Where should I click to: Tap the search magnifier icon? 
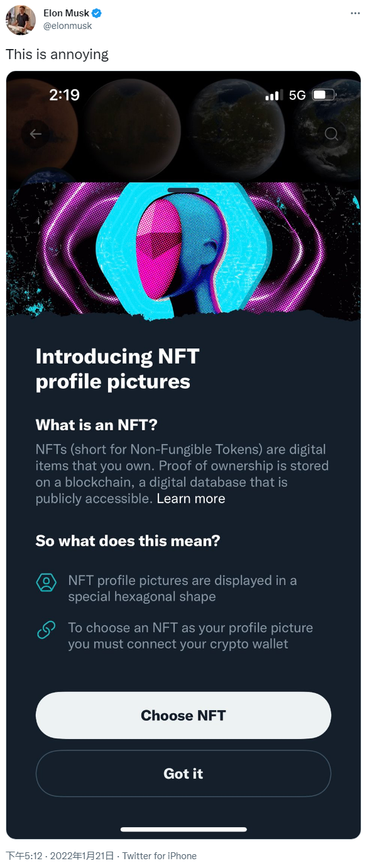click(x=331, y=133)
